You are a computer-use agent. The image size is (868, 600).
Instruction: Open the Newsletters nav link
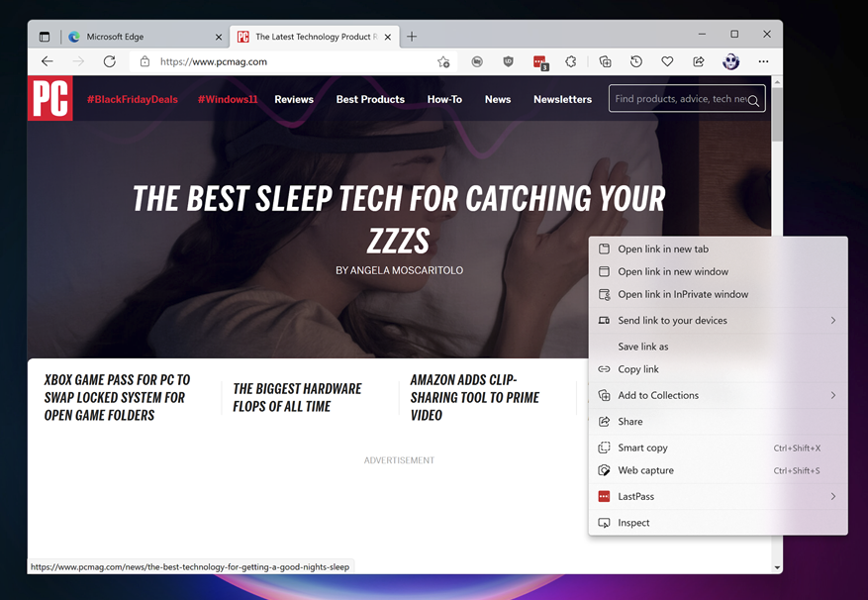[562, 99]
